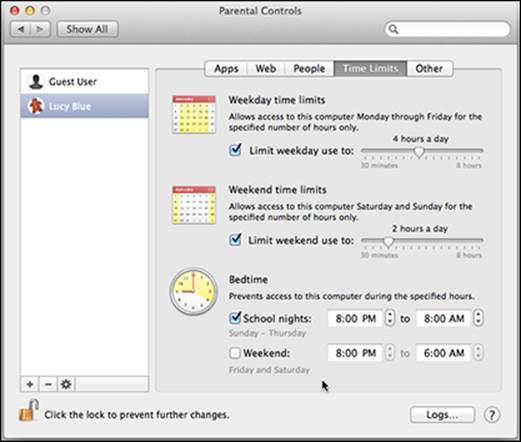Image resolution: width=521 pixels, height=442 pixels.
Task: Click the weekday hours slider handle
Action: 419,152
